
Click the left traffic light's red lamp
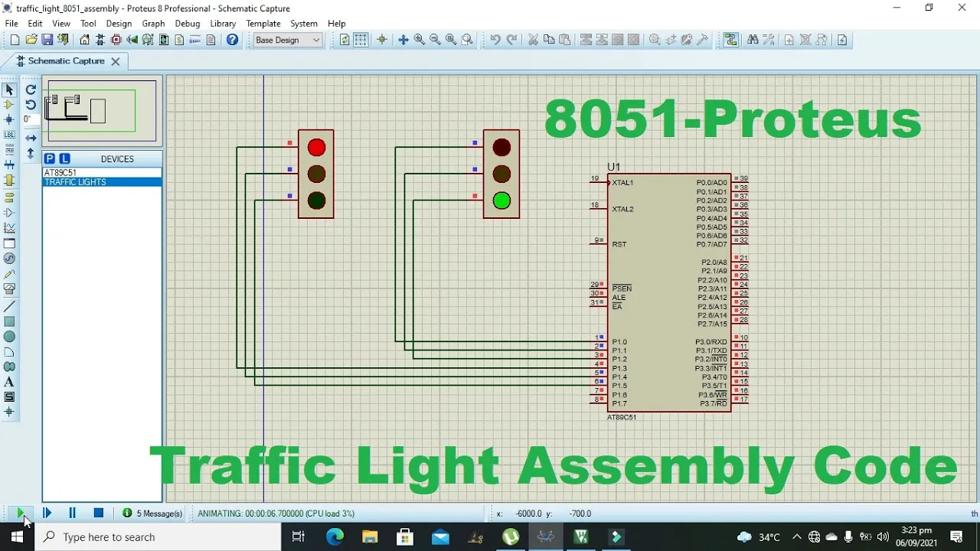[x=316, y=148]
